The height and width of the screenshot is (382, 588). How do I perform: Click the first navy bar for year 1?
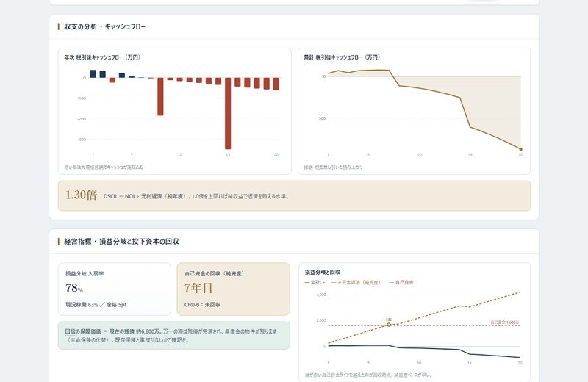93,74
